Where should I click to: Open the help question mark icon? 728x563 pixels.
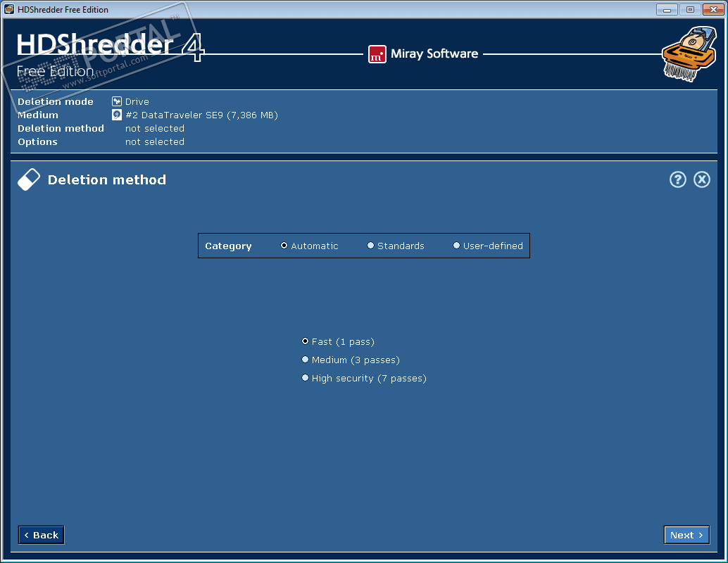coord(677,179)
